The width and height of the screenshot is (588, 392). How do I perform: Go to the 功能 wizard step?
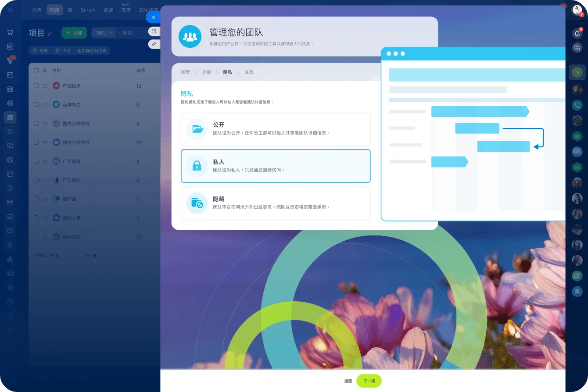[206, 72]
